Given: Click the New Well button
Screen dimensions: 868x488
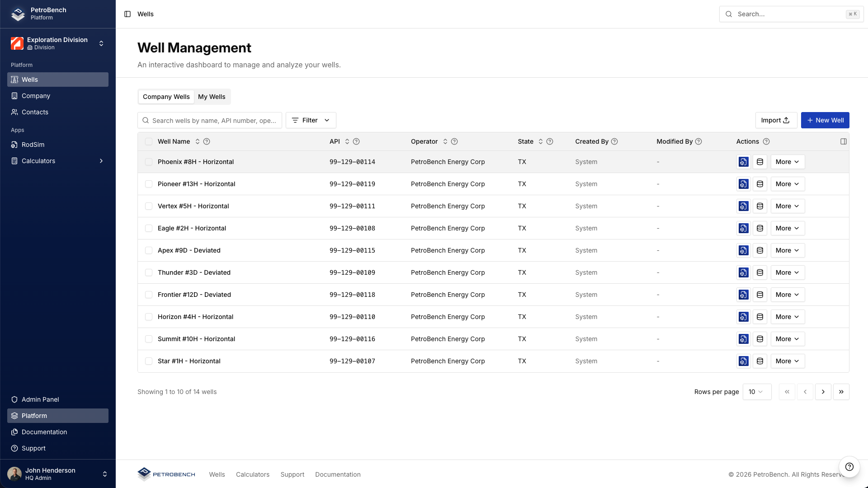Looking at the screenshot, I should pyautogui.click(x=825, y=120).
